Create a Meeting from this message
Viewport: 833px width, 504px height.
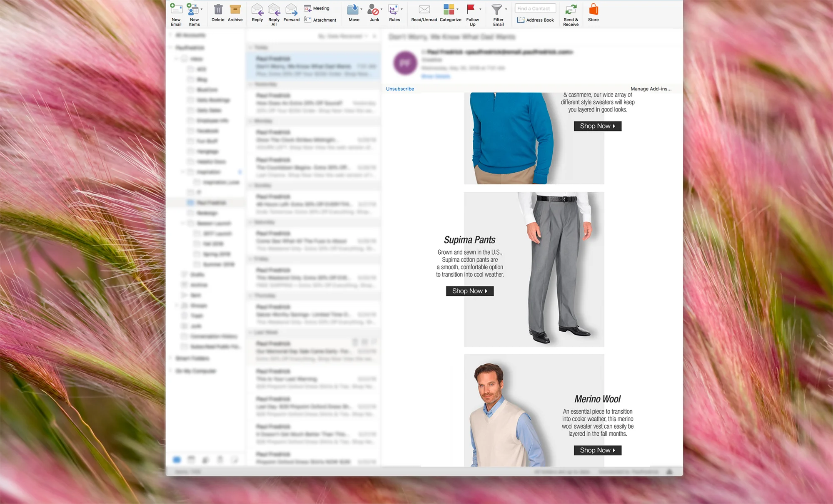point(317,8)
